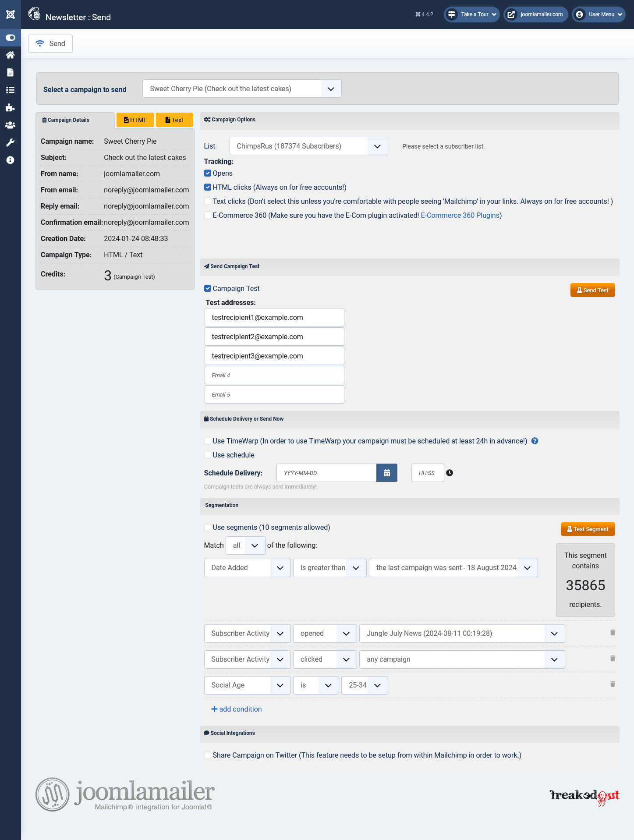Click the calendar icon for Schedule Delivery
The height and width of the screenshot is (840, 634).
[x=386, y=473]
